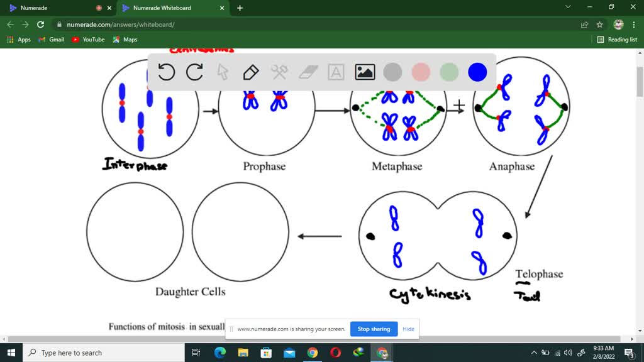Select the cursor pointer tool
This screenshot has height=362, width=644.
pyautogui.click(x=223, y=72)
